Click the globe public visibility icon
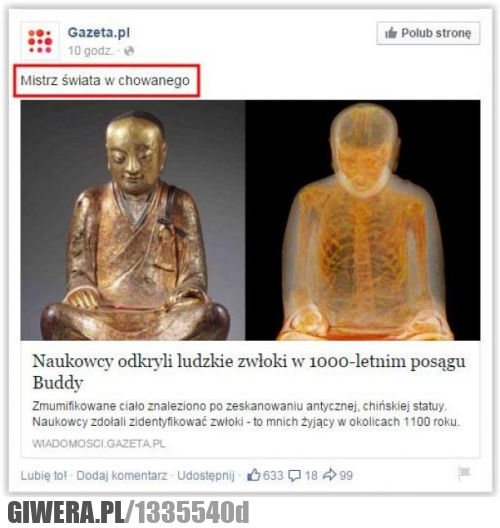Viewport: 500px width, 528px height. (x=129, y=51)
